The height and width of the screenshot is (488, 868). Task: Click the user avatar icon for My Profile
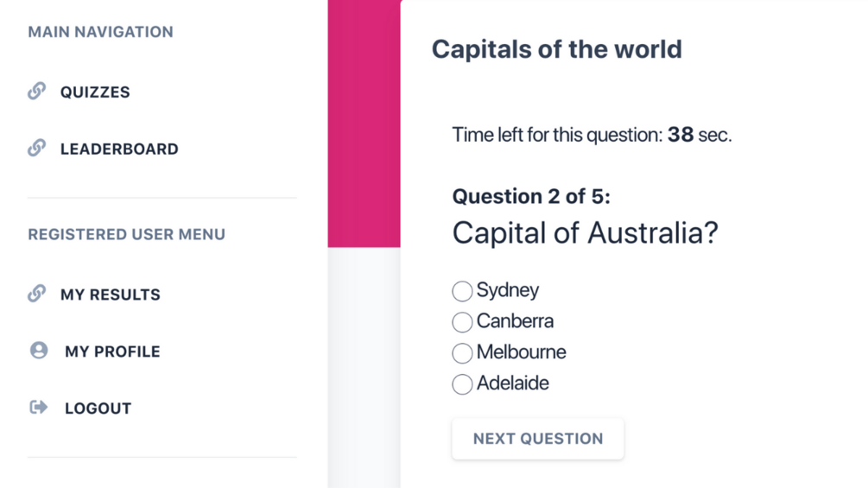39,350
